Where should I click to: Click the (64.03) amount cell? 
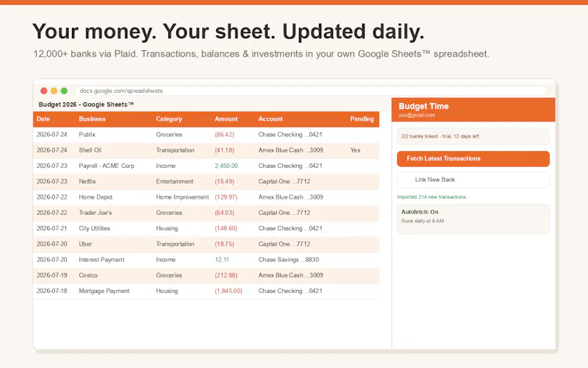pyautogui.click(x=224, y=213)
